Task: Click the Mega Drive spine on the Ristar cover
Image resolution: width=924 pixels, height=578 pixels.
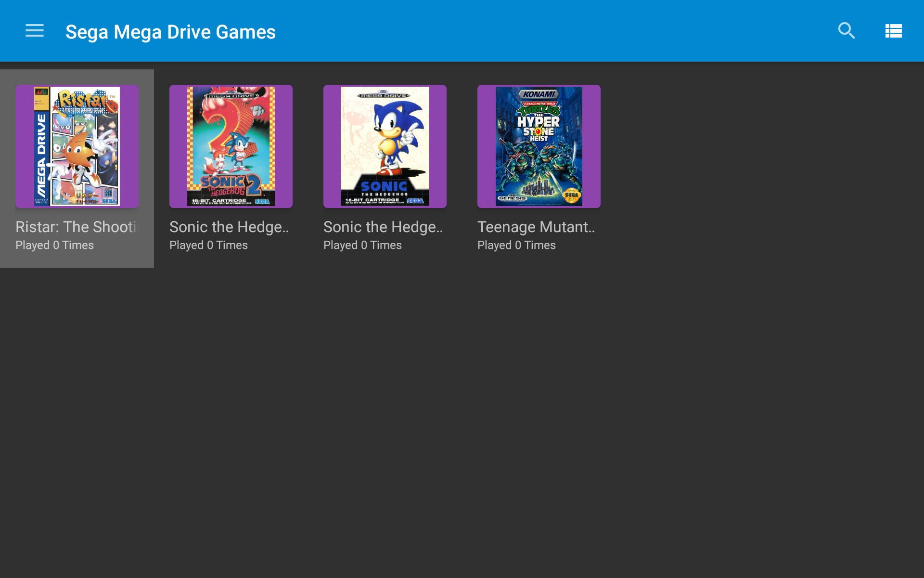Action: pos(42,154)
